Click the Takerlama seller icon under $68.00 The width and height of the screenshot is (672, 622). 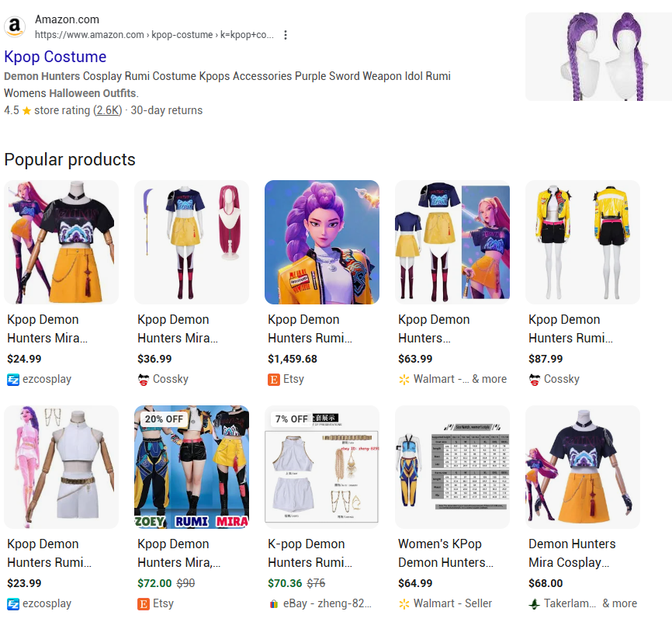pos(535,603)
